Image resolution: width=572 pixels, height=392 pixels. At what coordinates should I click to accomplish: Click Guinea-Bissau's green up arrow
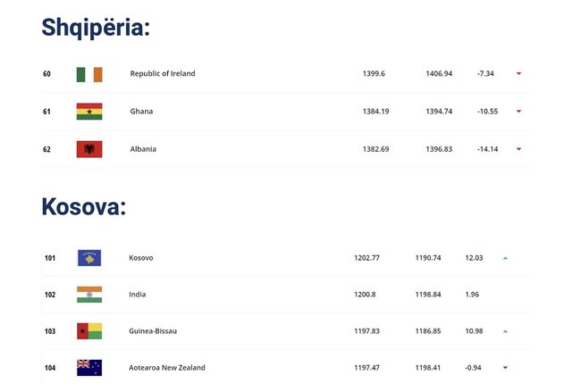(505, 331)
